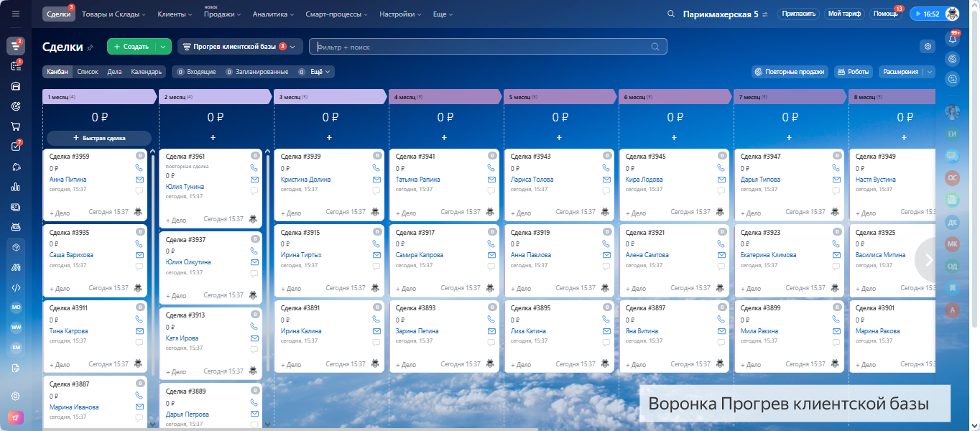Screen dimensions: 980x431
Task: Expand Клиенты menu
Action: [x=175, y=14]
